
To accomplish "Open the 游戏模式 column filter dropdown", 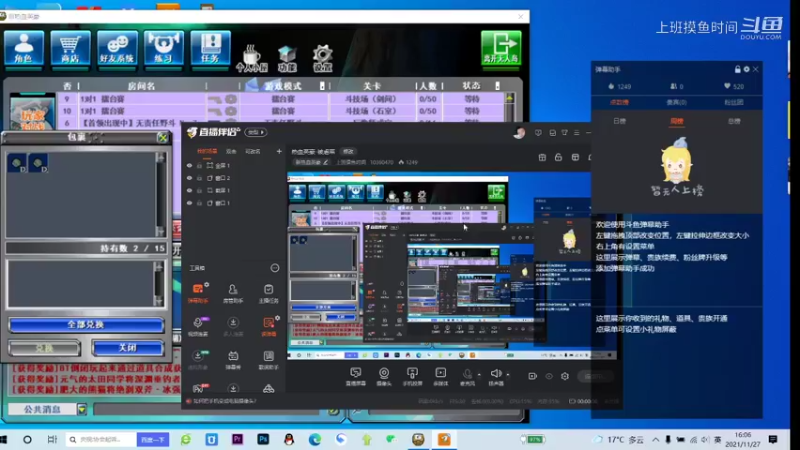I will point(322,86).
